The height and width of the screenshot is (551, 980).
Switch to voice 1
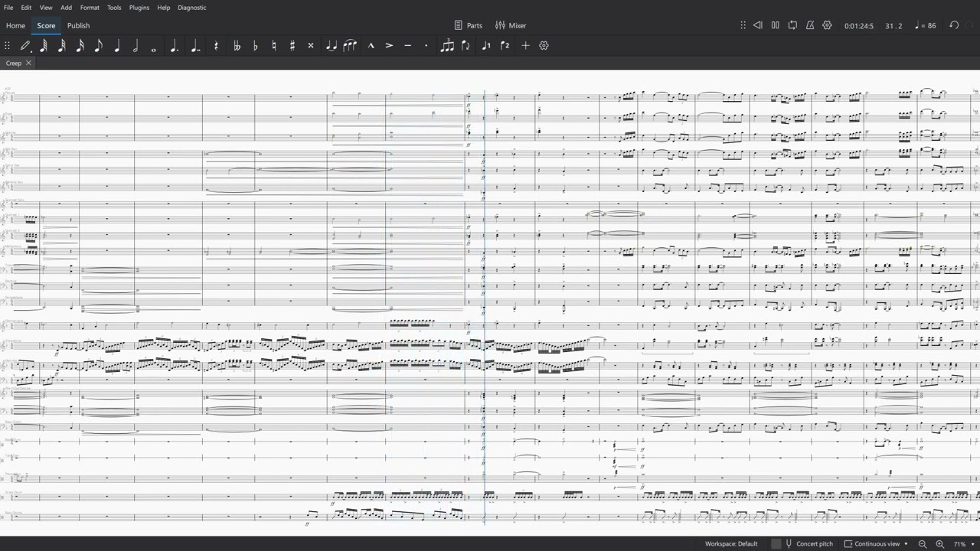[486, 46]
